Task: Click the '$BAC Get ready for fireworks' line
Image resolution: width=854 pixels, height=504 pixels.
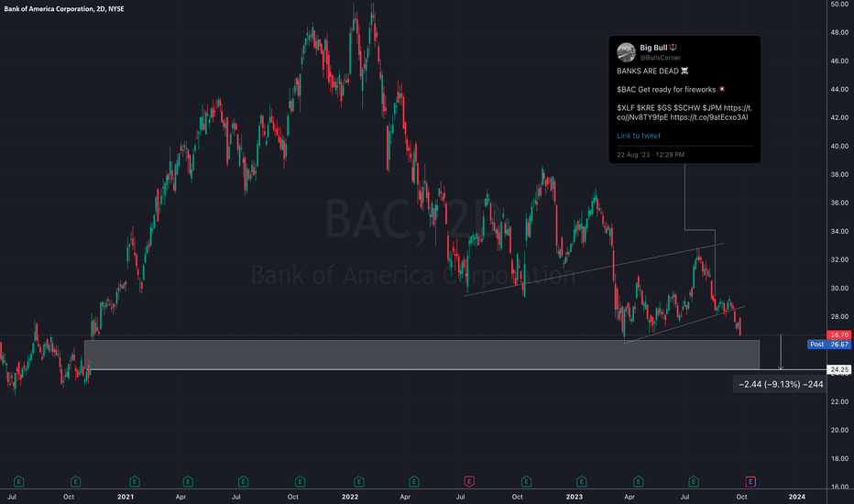Action: tap(671, 90)
